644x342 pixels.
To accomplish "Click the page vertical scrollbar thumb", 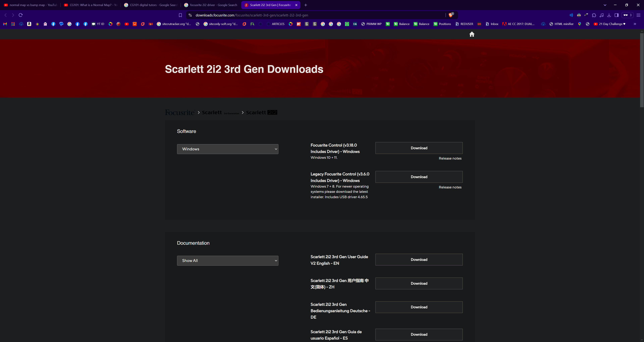I will coord(642,70).
